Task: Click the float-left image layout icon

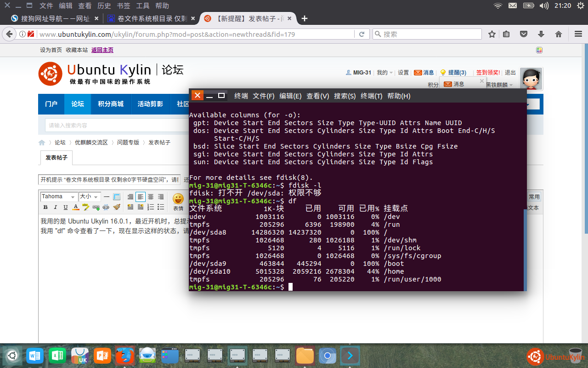Action: (x=130, y=207)
